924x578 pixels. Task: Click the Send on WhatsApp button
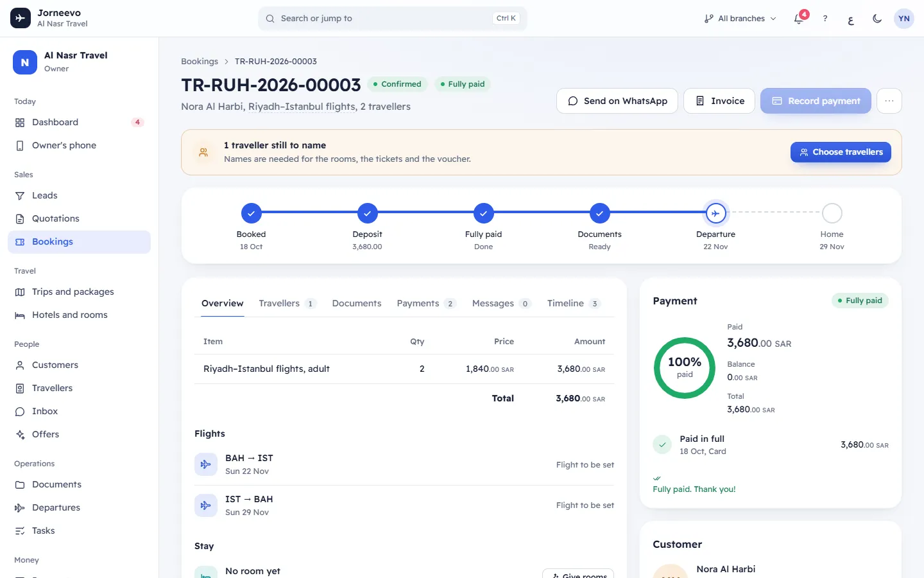pyautogui.click(x=617, y=101)
